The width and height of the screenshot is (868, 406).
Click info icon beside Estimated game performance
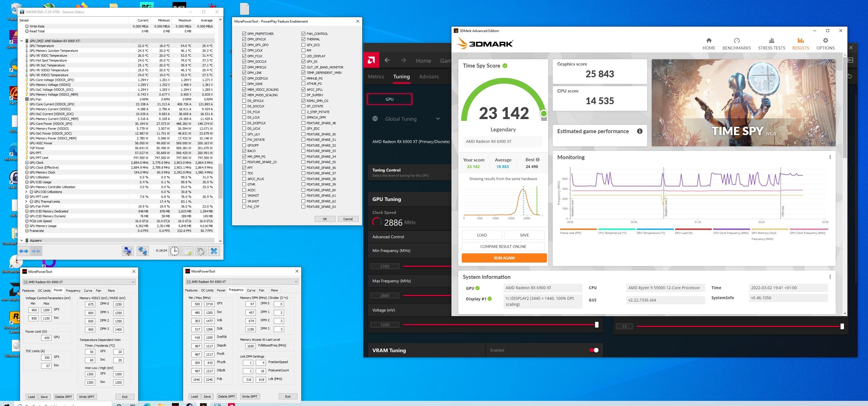point(639,131)
